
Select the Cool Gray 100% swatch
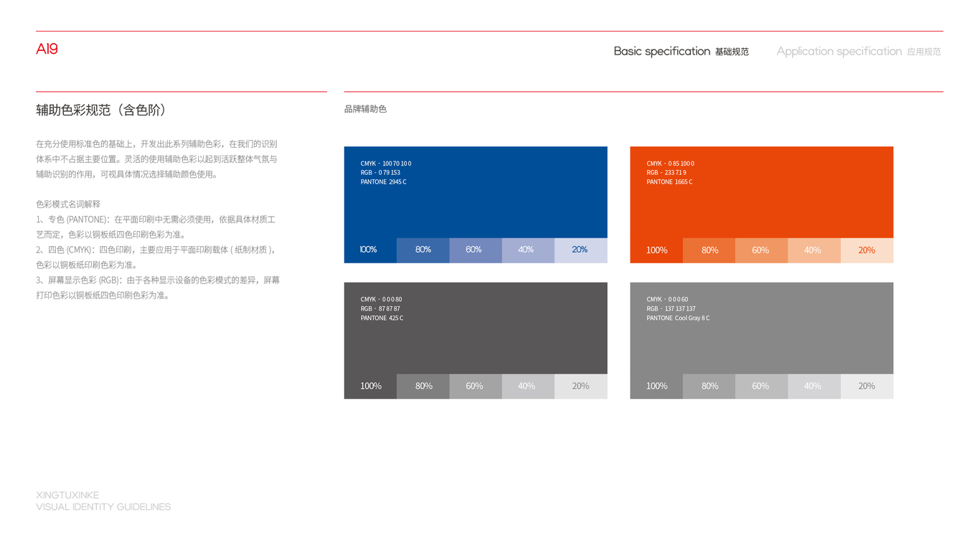(x=656, y=387)
